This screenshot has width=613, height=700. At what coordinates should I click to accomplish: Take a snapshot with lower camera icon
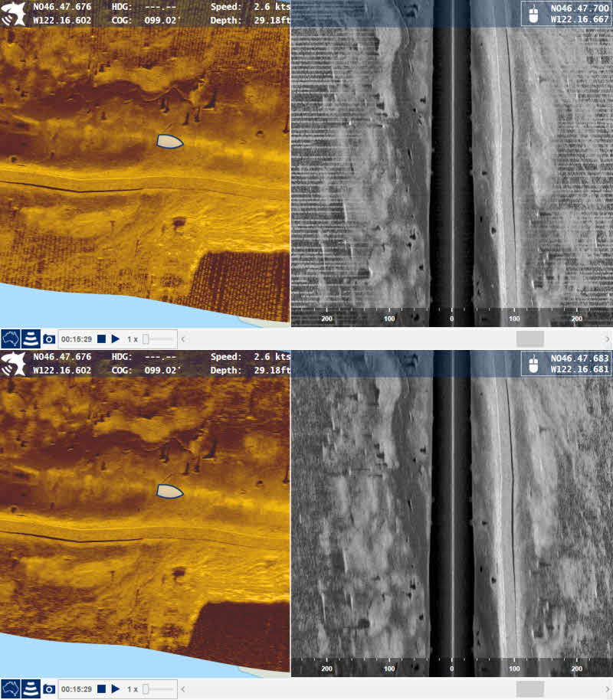[x=49, y=689]
